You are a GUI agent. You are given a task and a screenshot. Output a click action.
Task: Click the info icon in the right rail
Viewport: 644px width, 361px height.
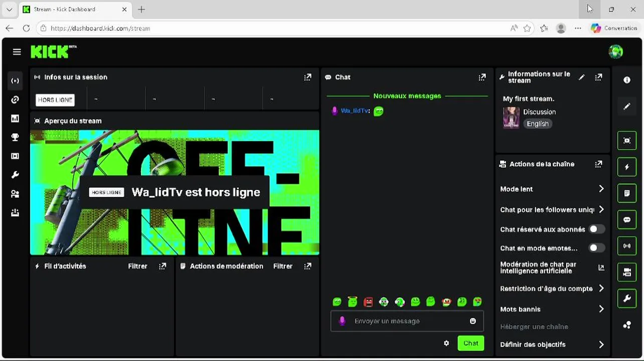click(x=627, y=80)
